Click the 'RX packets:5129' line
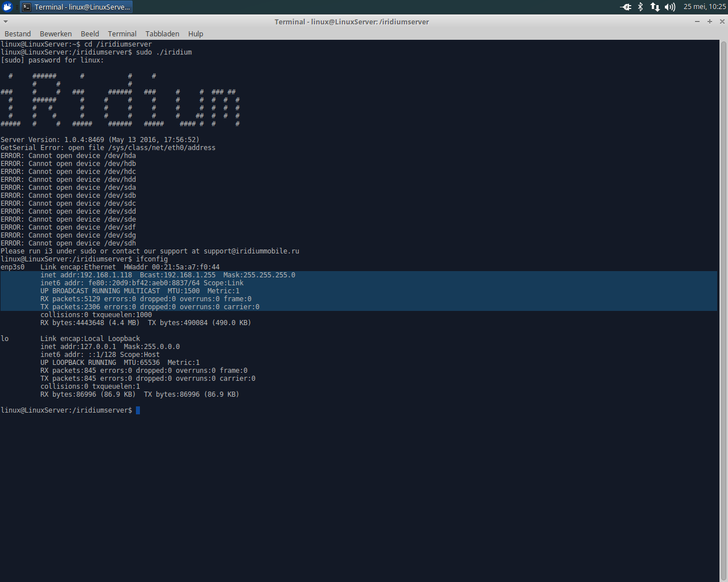The image size is (728, 582). click(x=146, y=299)
